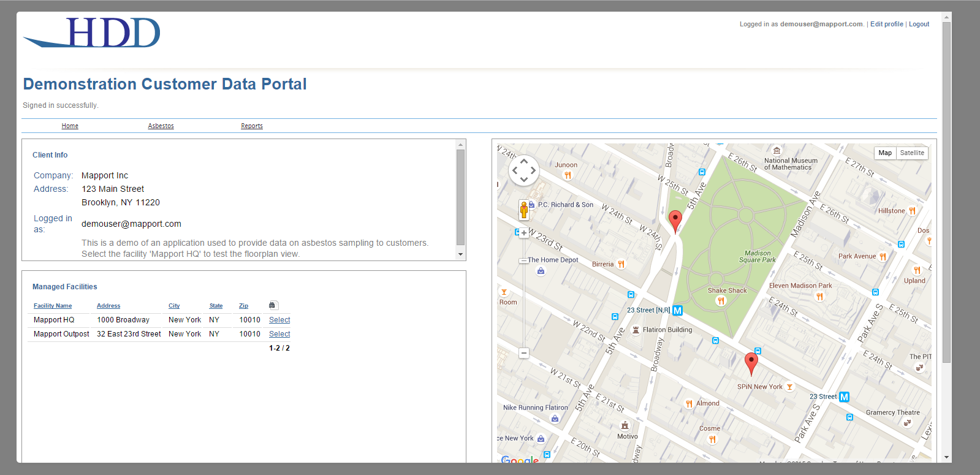
Task: Click the page scrollbar up arrow
Action: click(947, 17)
